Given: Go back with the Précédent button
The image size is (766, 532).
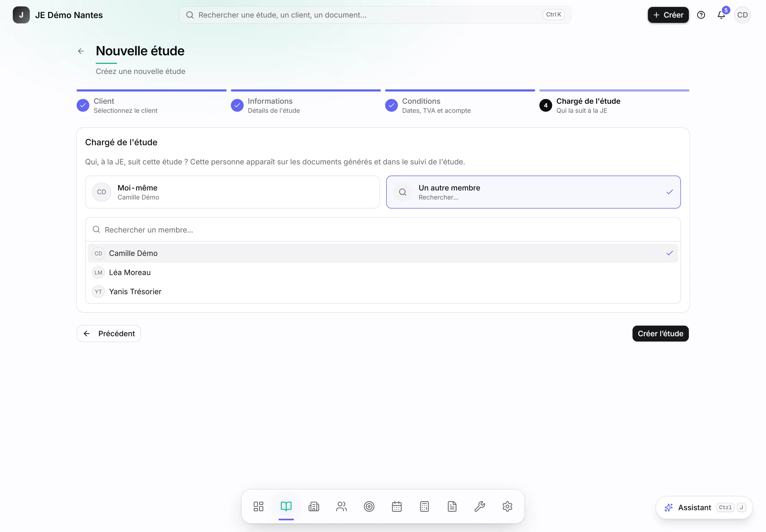Looking at the screenshot, I should coord(109,333).
